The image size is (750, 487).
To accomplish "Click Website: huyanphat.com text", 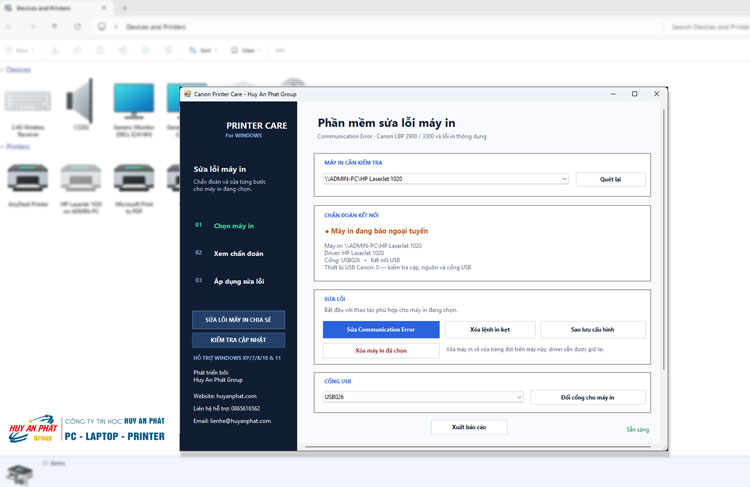I will coord(225,396).
